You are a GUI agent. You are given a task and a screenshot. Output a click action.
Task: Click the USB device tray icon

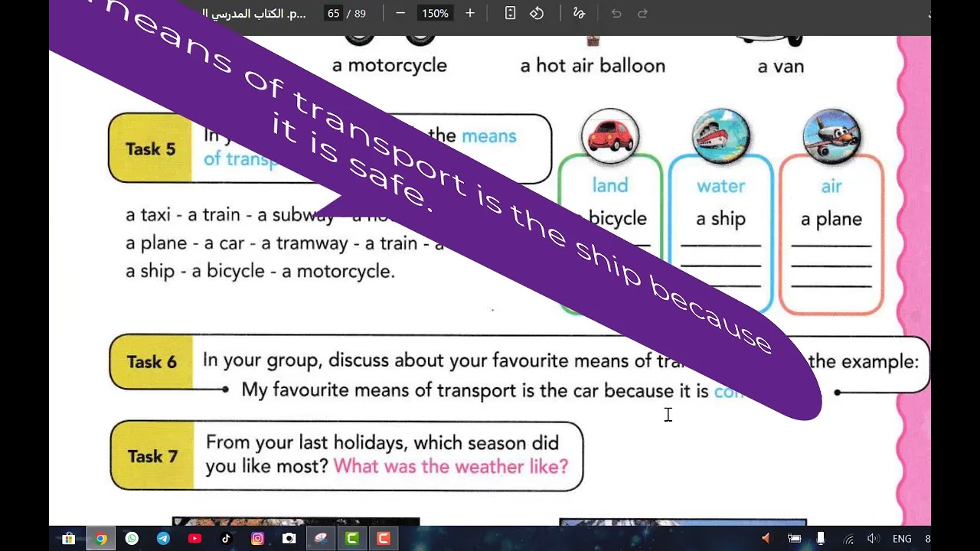[x=821, y=539]
